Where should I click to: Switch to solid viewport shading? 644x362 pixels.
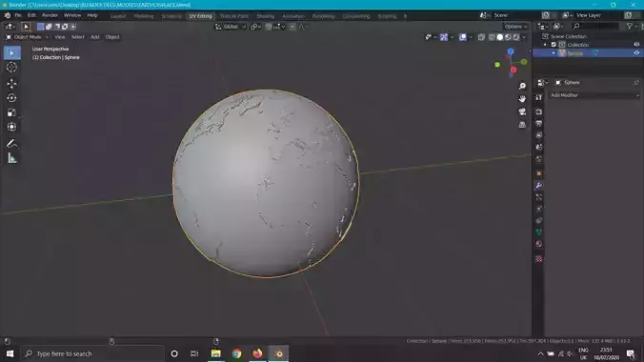point(500,37)
